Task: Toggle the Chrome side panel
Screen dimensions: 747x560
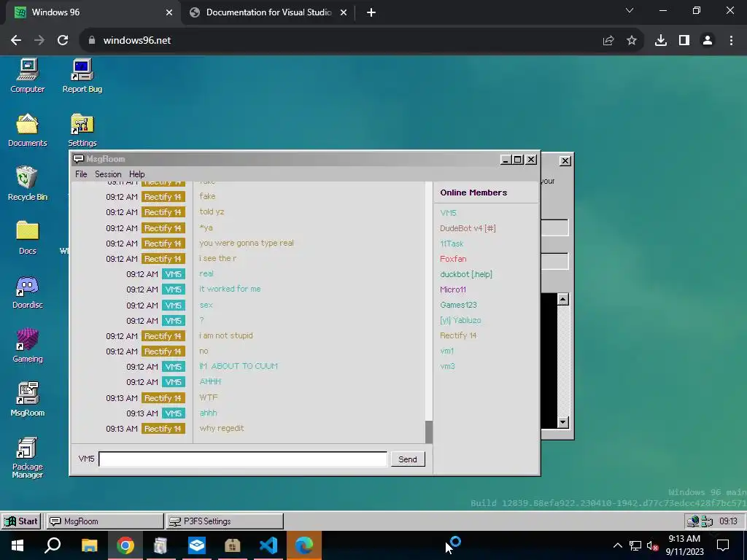Action: tap(684, 41)
